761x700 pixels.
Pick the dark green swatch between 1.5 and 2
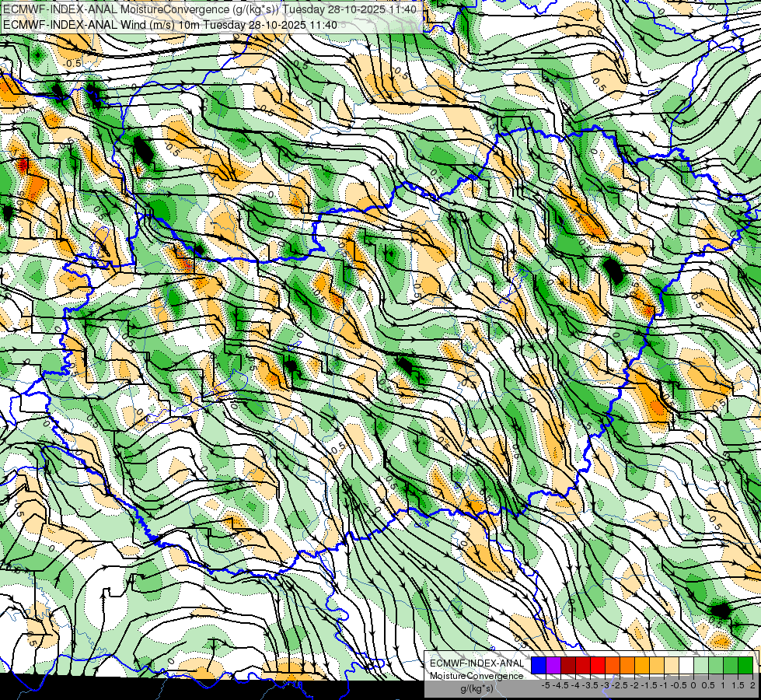745,666
